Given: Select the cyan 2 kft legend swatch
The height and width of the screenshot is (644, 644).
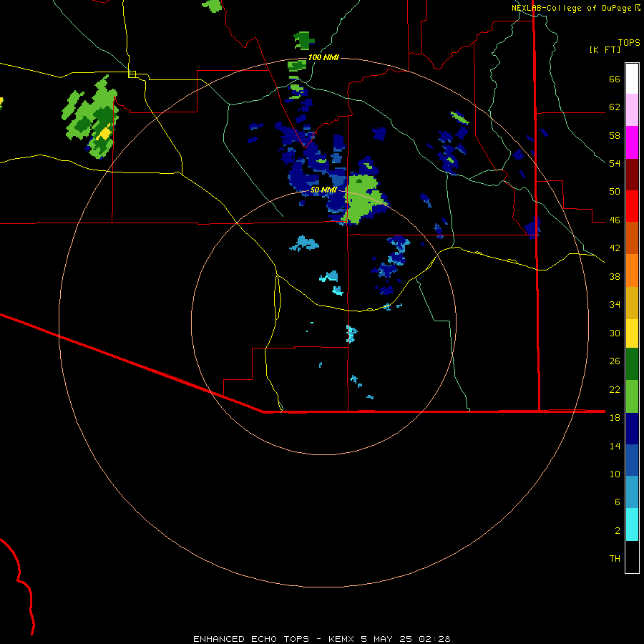Looking at the screenshot, I should click(x=632, y=525).
